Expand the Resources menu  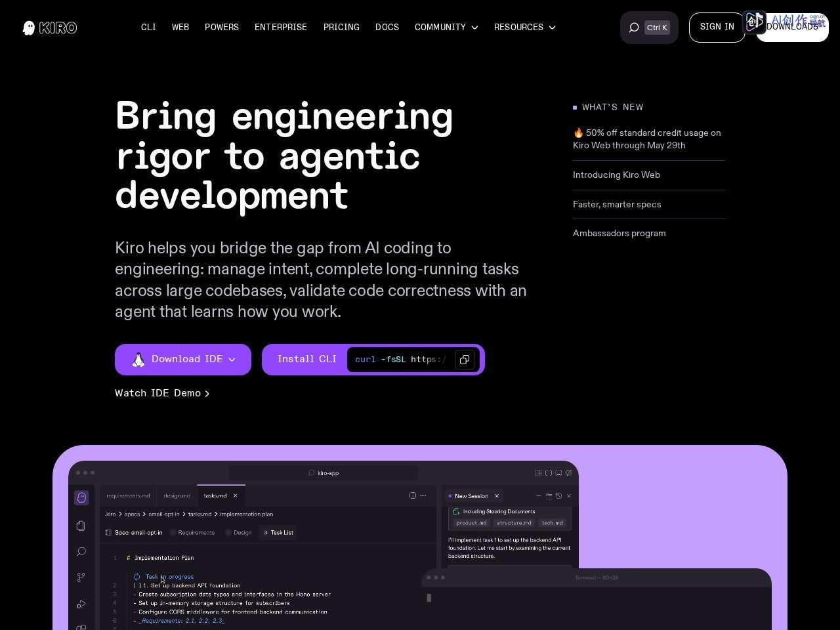[525, 28]
